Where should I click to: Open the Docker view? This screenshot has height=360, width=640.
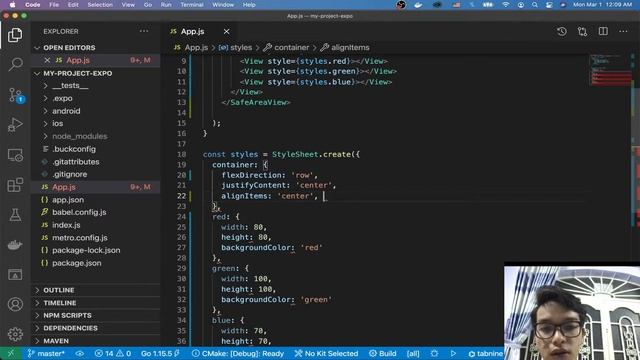(x=15, y=244)
